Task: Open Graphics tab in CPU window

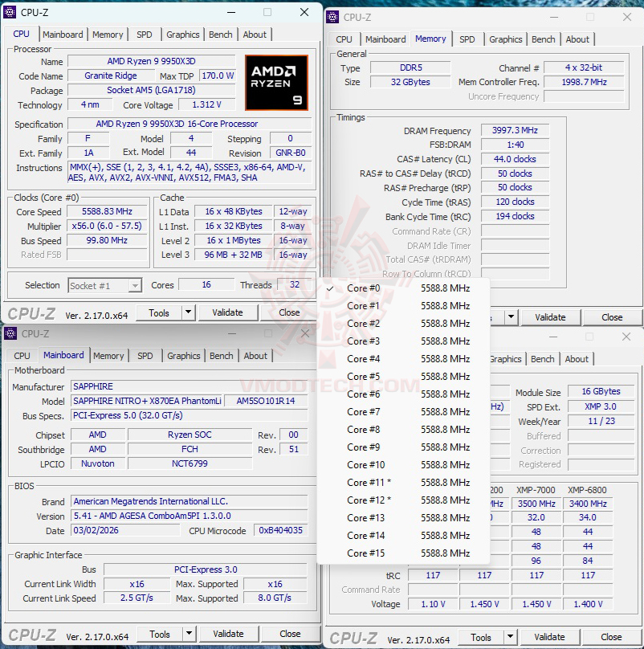Action: 183,35
